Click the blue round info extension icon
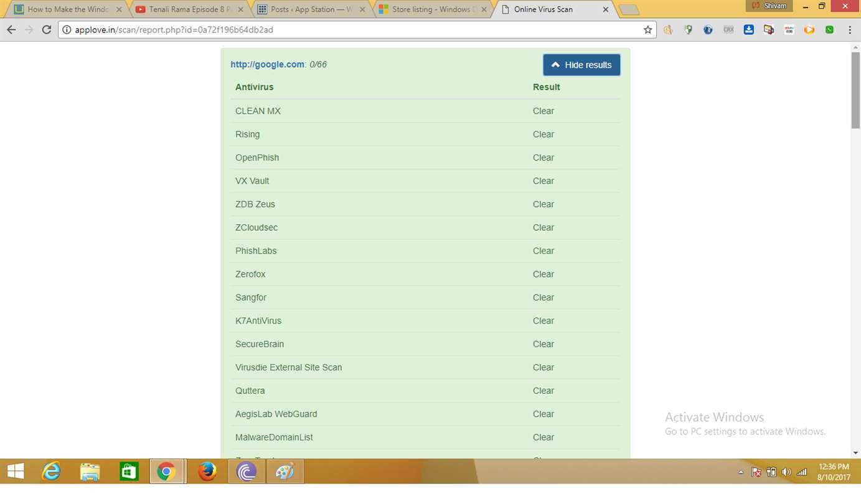Screen dimensions: 861x504 [708, 29]
